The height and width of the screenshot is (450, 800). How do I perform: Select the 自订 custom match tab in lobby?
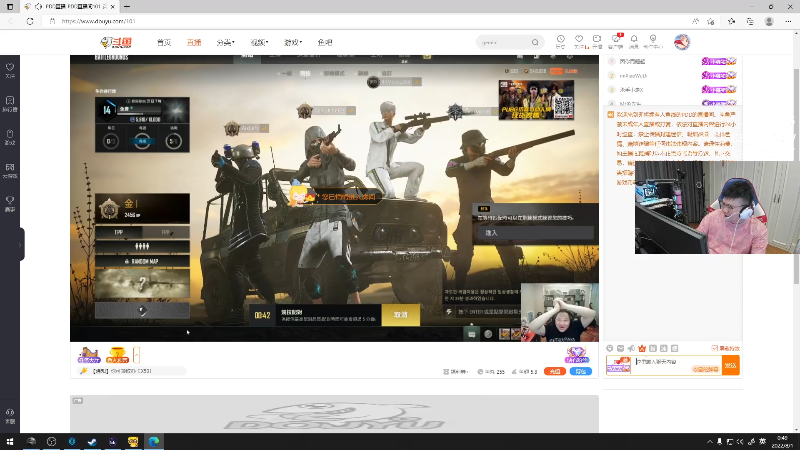387,73
